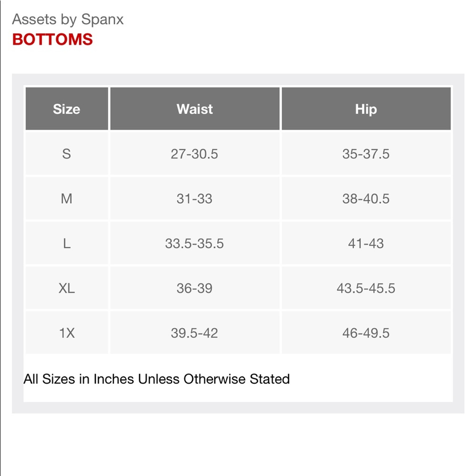The width and height of the screenshot is (476, 476).
Task: Select the M size cell
Action: (67, 198)
